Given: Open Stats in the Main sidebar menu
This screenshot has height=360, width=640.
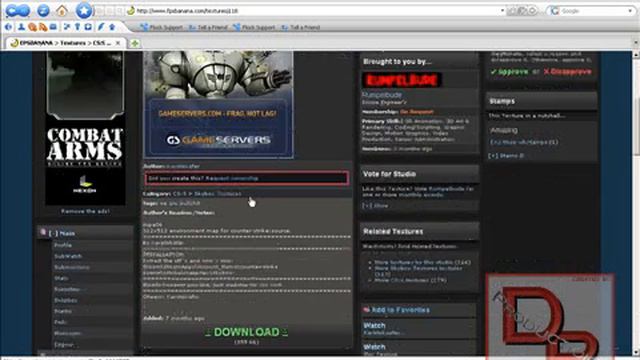Looking at the screenshot, I should [x=61, y=278].
